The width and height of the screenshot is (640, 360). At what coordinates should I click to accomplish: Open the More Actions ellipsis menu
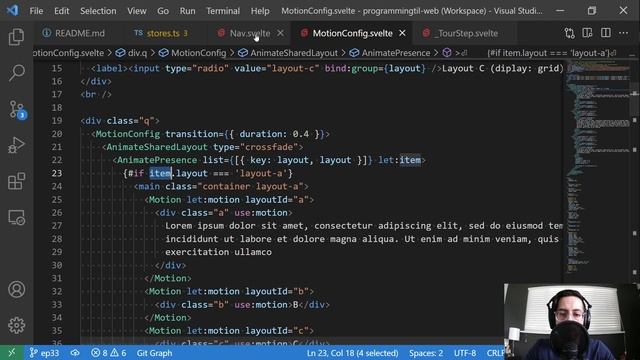click(x=623, y=33)
